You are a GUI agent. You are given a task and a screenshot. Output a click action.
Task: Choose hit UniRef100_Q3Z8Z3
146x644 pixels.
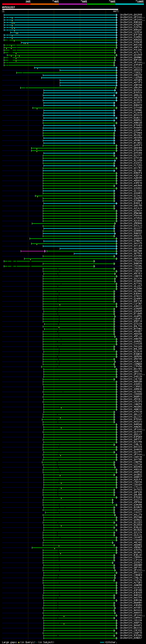tap(131, 562)
